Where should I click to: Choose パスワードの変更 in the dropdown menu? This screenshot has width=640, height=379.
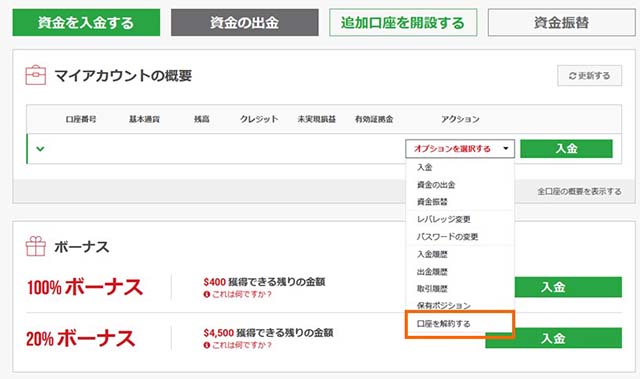(447, 237)
